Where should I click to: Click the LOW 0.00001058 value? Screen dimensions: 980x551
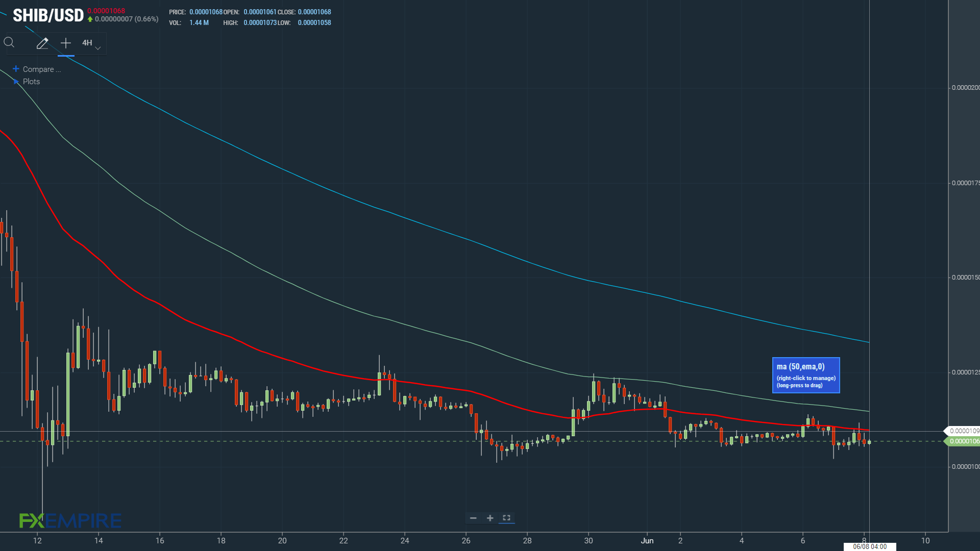(x=314, y=23)
